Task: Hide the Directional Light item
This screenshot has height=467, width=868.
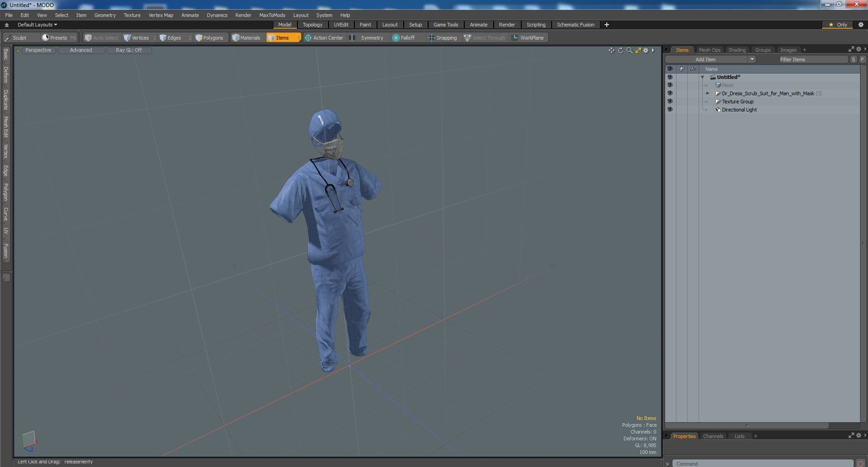Action: pyautogui.click(x=670, y=109)
